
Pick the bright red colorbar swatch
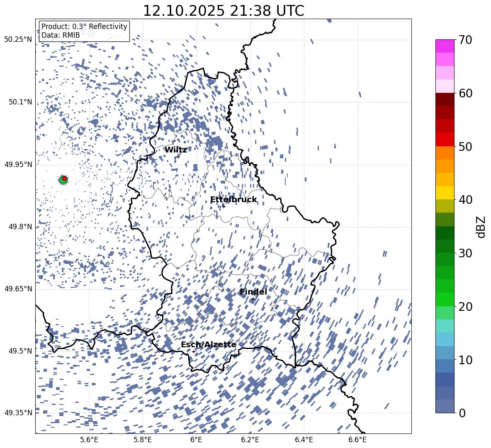[445, 139]
